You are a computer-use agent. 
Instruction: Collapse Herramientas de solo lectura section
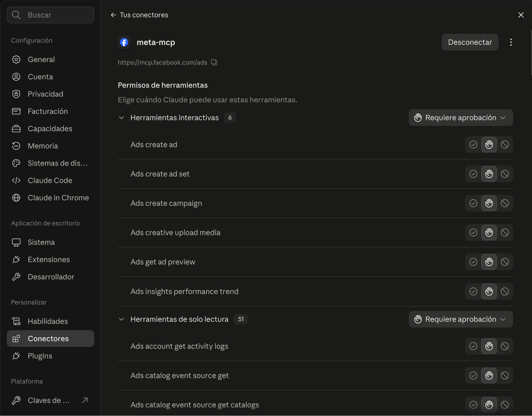coord(121,319)
